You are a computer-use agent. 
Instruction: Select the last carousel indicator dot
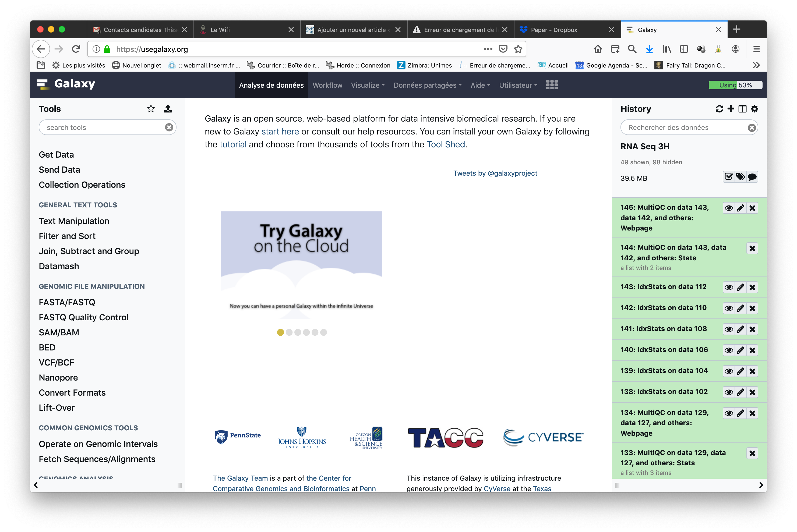(323, 332)
